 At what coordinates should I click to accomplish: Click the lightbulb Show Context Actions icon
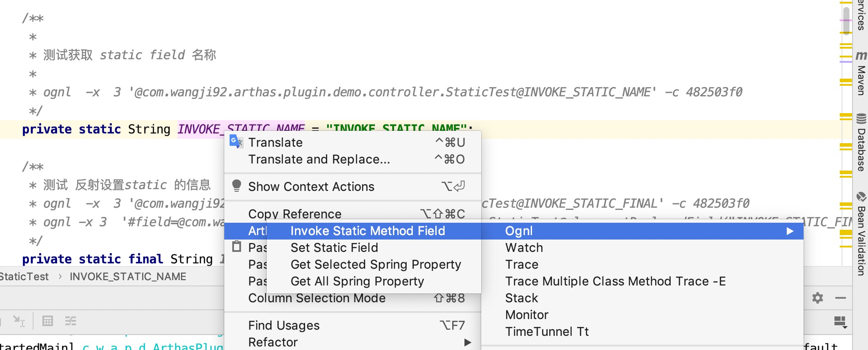pos(237,186)
